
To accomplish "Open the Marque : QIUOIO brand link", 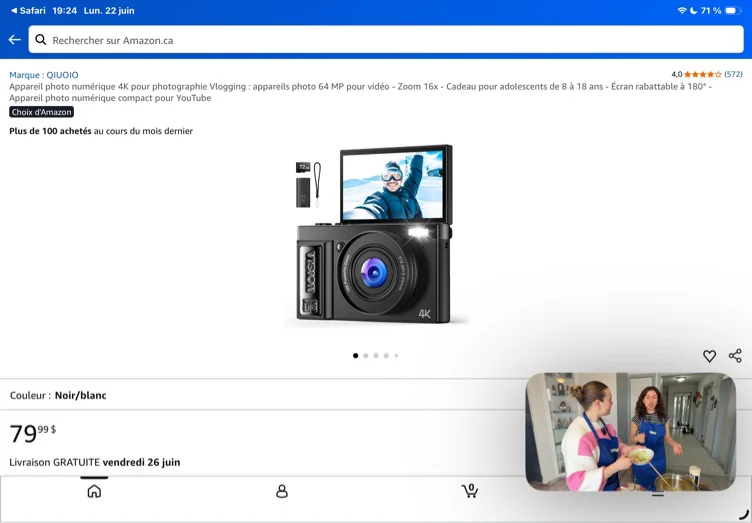I will pos(44,75).
